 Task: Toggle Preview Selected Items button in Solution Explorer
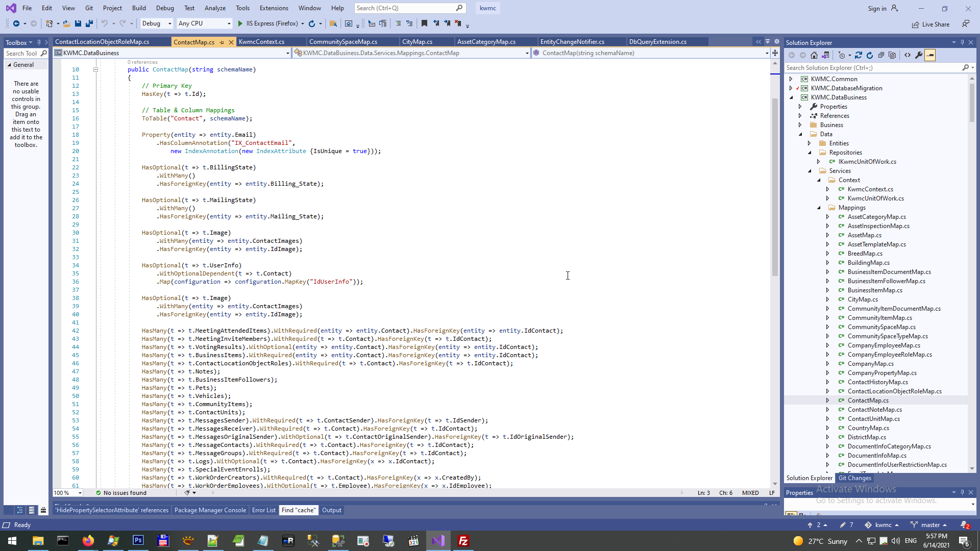[930, 55]
